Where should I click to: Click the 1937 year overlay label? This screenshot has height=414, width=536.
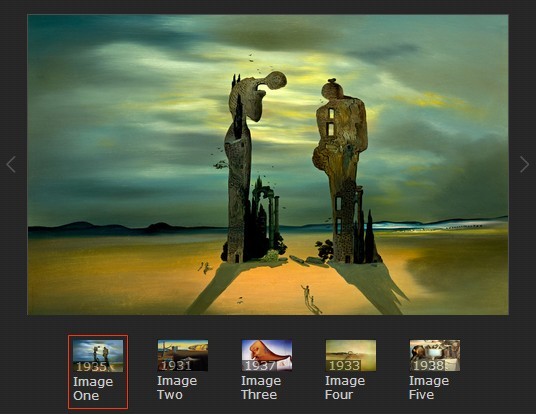(260, 365)
